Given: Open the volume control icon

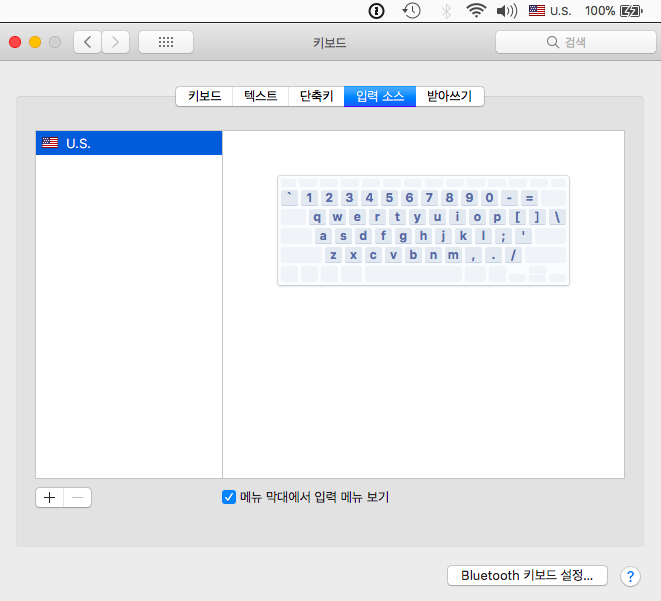Looking at the screenshot, I should pos(507,11).
